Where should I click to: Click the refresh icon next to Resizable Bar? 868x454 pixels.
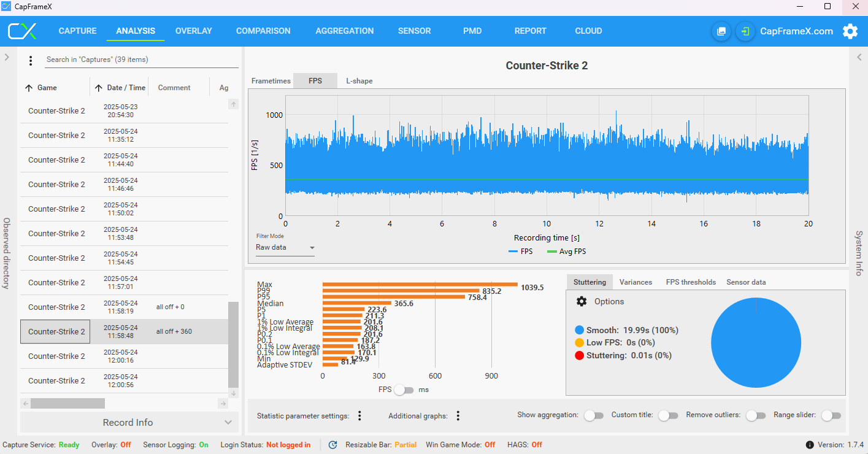pos(333,445)
